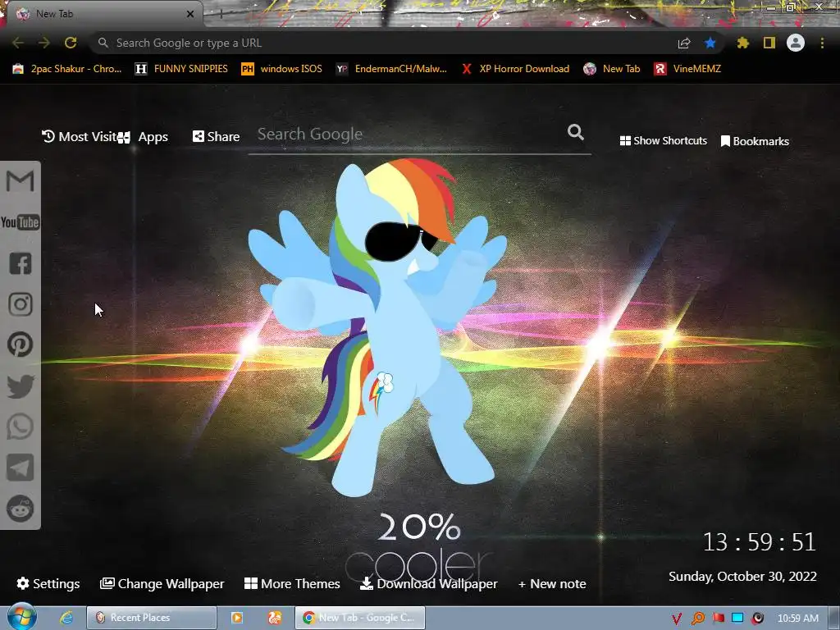Click the share-this-page icon in the address bar
The height and width of the screenshot is (630, 840).
[684, 43]
